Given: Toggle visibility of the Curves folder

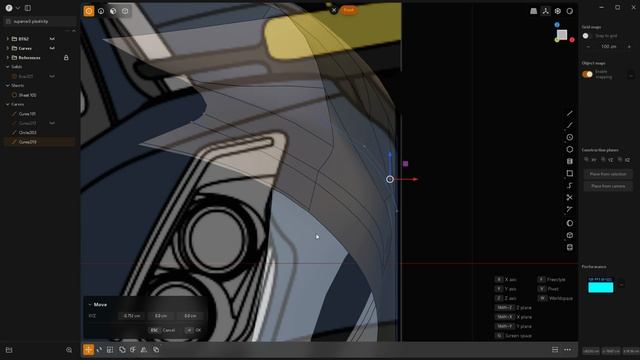Looking at the screenshot, I should 52,48.
